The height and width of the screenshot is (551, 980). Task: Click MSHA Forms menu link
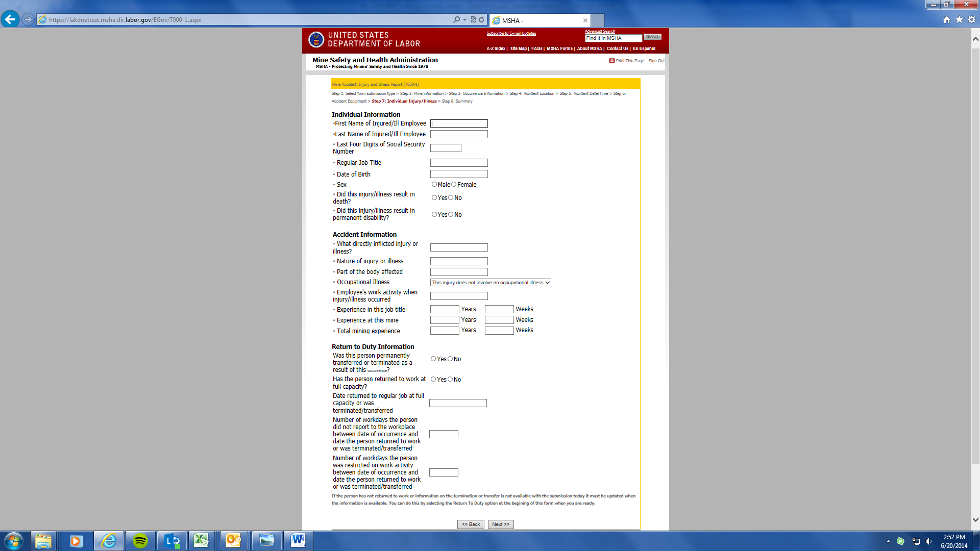(559, 48)
